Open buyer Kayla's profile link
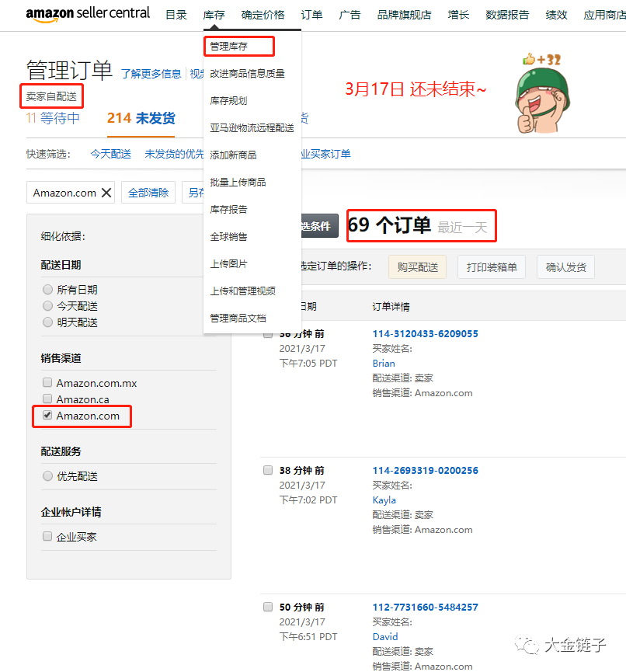Image resolution: width=626 pixels, height=672 pixels. coord(384,500)
